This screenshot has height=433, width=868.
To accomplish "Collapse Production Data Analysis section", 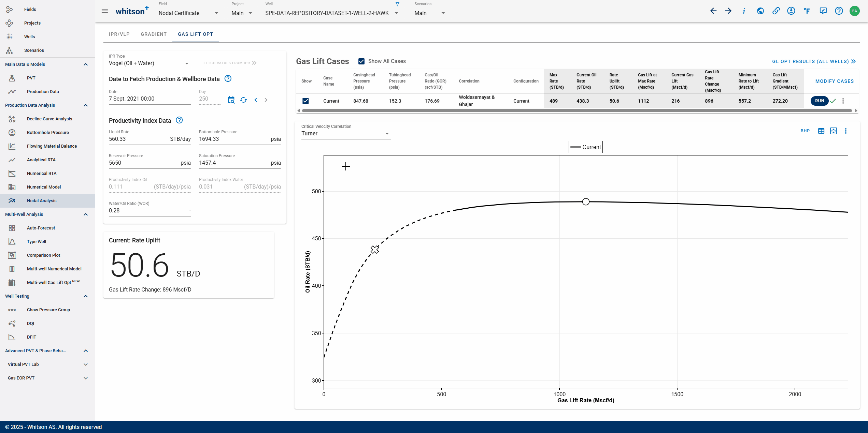I will (86, 105).
